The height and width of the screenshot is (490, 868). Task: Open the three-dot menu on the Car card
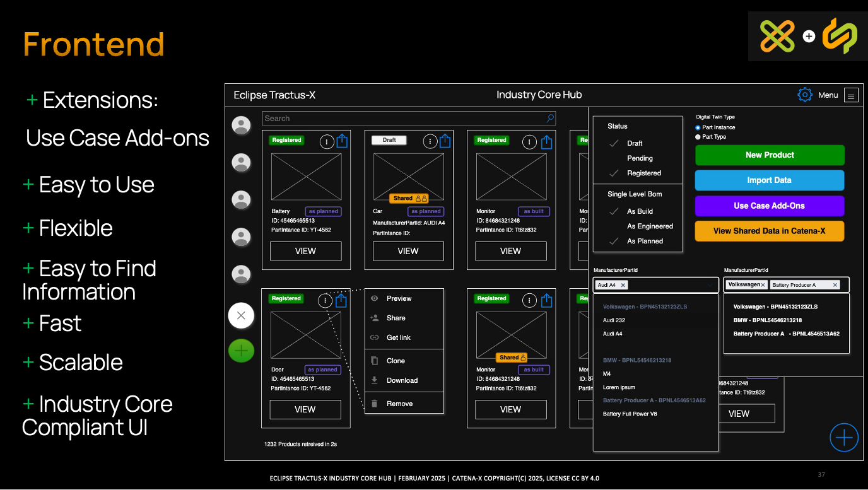tap(430, 142)
